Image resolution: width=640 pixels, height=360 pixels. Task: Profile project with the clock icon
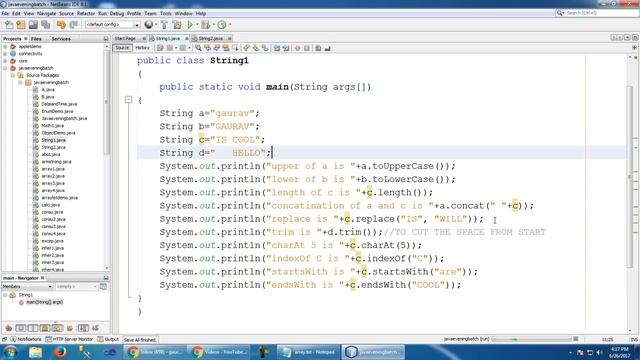point(222,25)
